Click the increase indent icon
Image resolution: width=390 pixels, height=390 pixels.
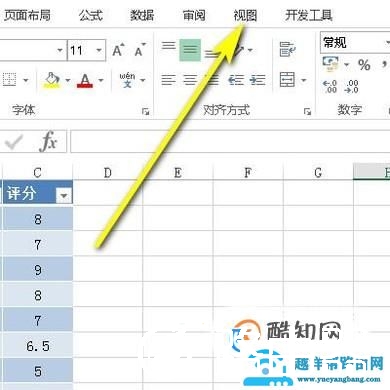click(x=258, y=80)
